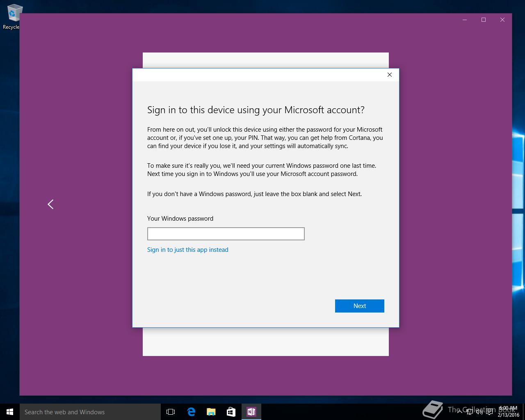The width and height of the screenshot is (525, 420).
Task: Open the network status tray icon
Action: pyautogui.click(x=470, y=412)
